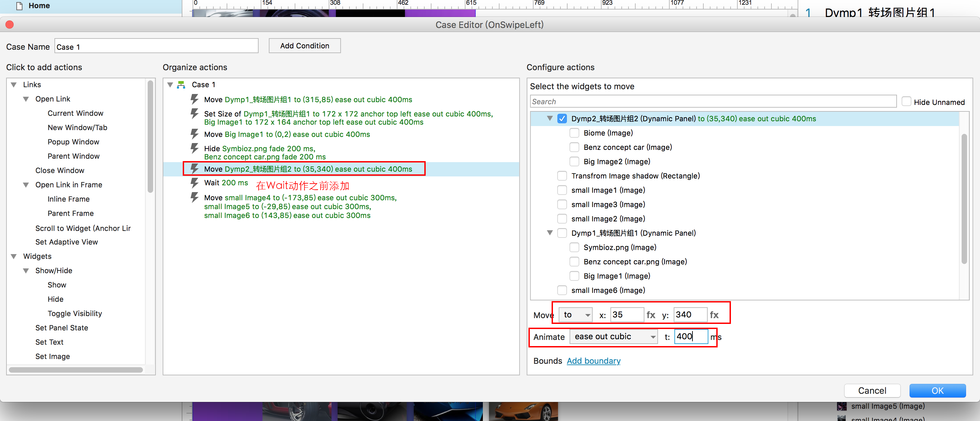
Task: Select Set Panel State action
Action: click(62, 328)
